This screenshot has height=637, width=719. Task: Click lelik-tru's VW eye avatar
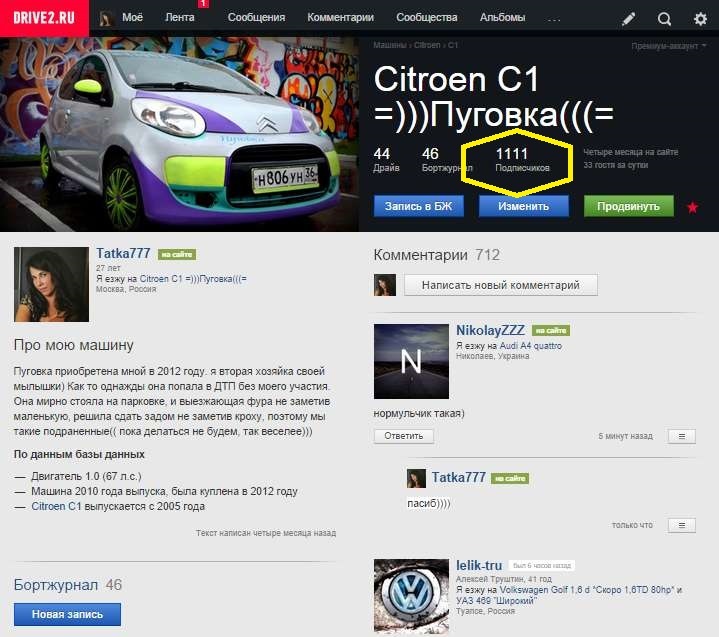pyautogui.click(x=411, y=596)
